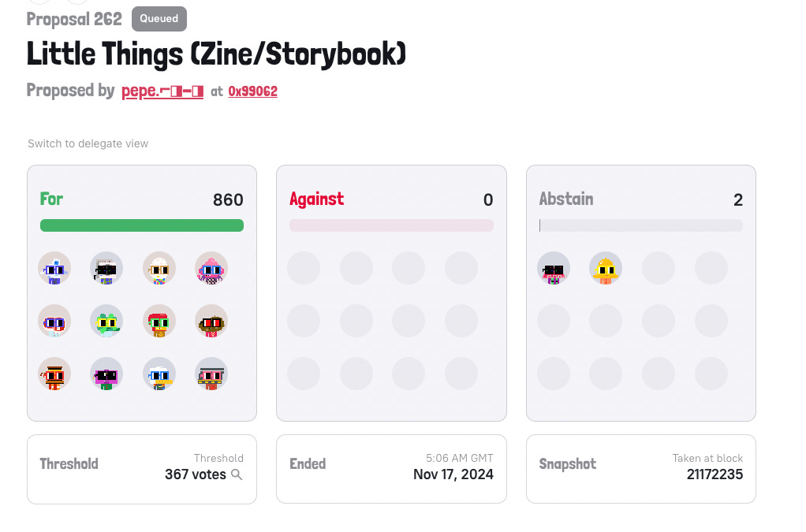Open the brown noun with red glasses avatar
806x532 pixels.
click(211, 322)
